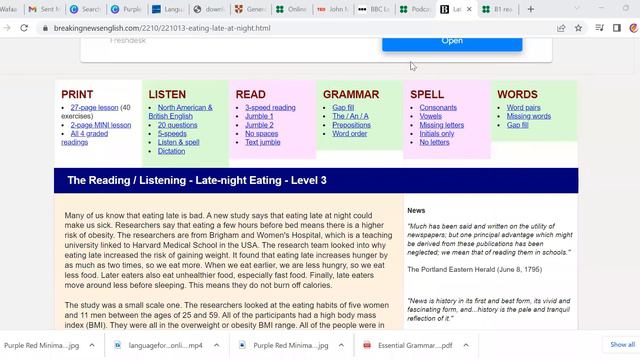Open the No spaces reading link

click(x=262, y=134)
